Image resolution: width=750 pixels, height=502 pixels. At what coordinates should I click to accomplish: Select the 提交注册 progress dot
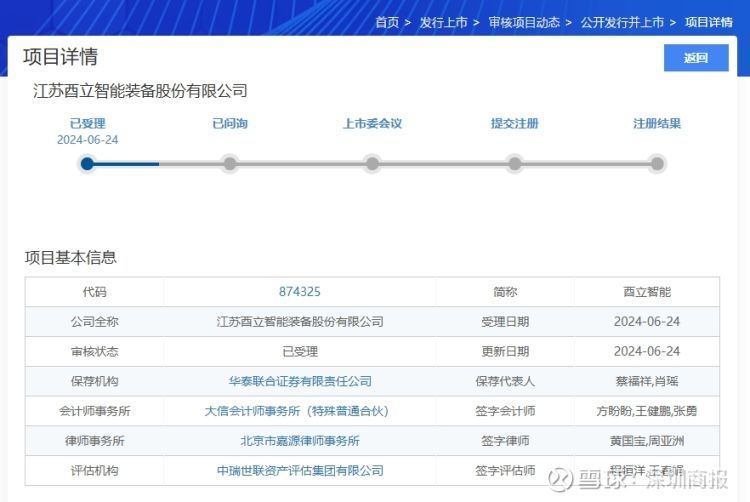tap(515, 164)
